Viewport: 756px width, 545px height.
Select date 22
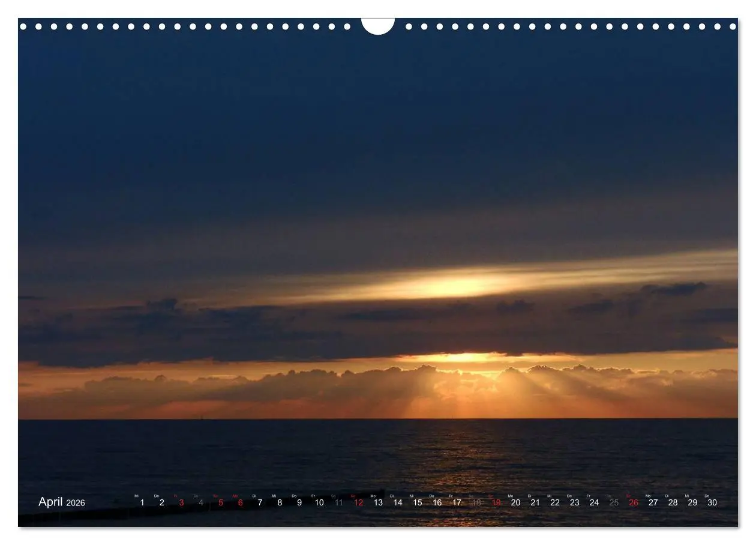[x=555, y=502]
